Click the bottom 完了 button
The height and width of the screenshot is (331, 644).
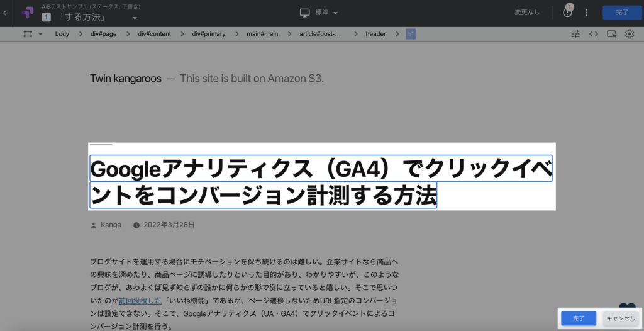(x=579, y=318)
